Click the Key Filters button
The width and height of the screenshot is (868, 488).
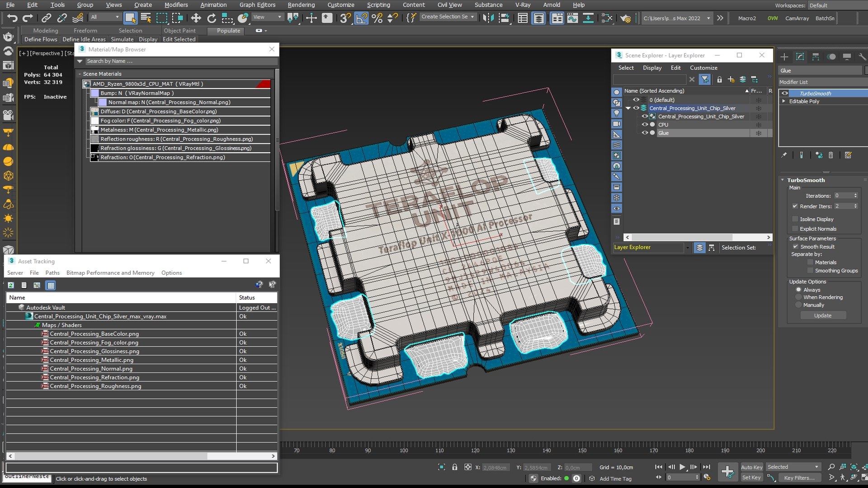[799, 478]
